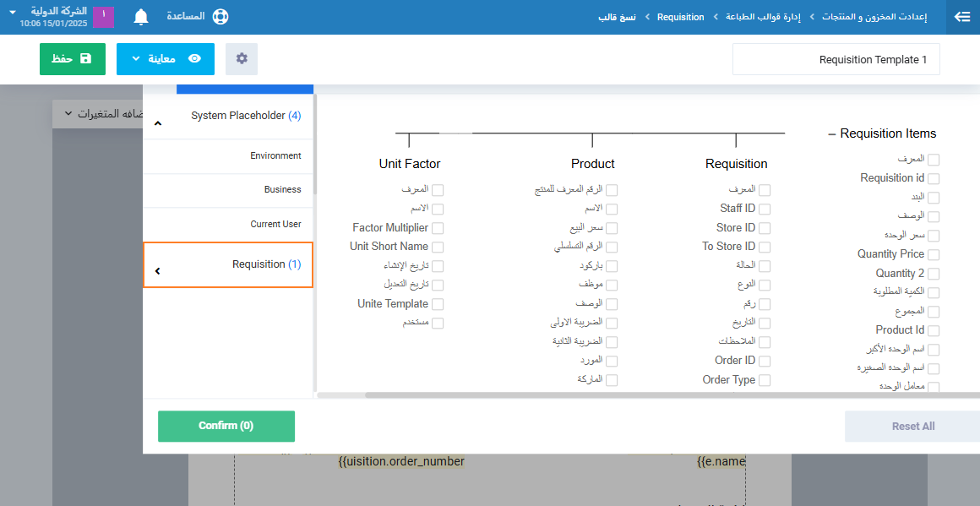The height and width of the screenshot is (506, 980).
Task: Click the Requisition Template 1 name field
Action: click(x=836, y=60)
